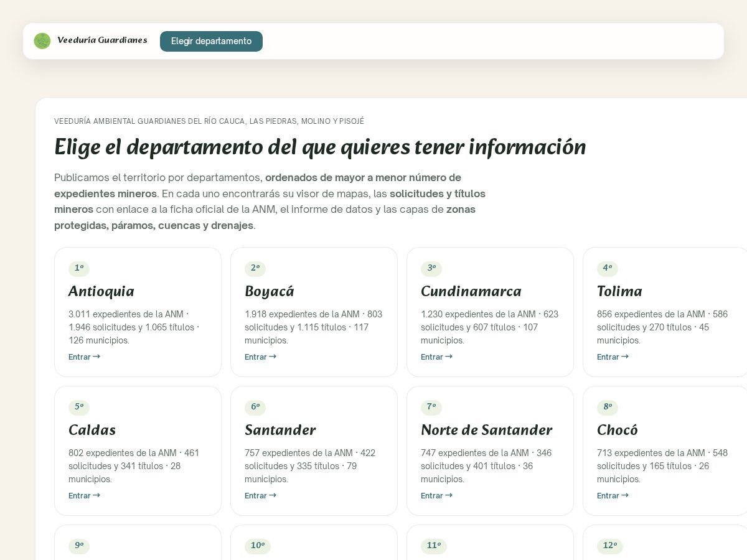Open the Tolima Entrar link
The image size is (747, 560).
coord(613,357)
